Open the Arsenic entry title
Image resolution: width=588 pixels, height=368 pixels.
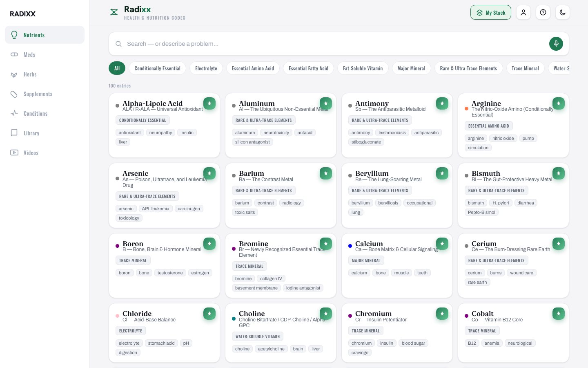(x=136, y=173)
